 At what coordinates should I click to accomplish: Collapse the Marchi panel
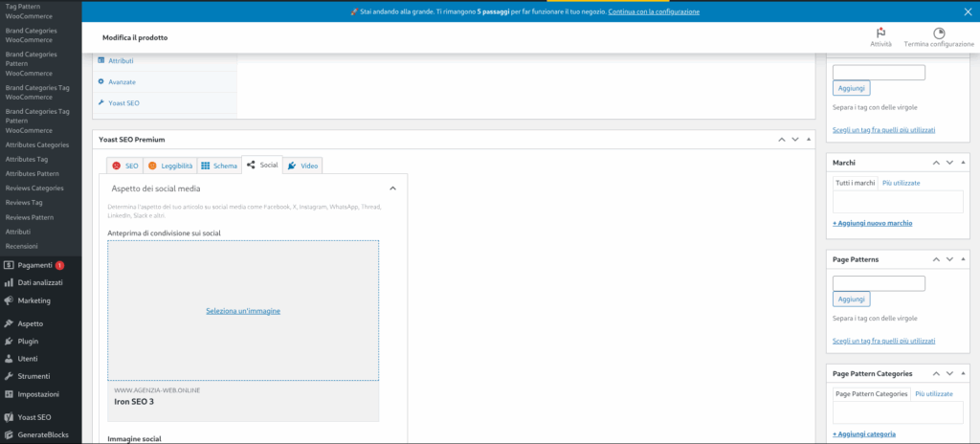point(963,163)
